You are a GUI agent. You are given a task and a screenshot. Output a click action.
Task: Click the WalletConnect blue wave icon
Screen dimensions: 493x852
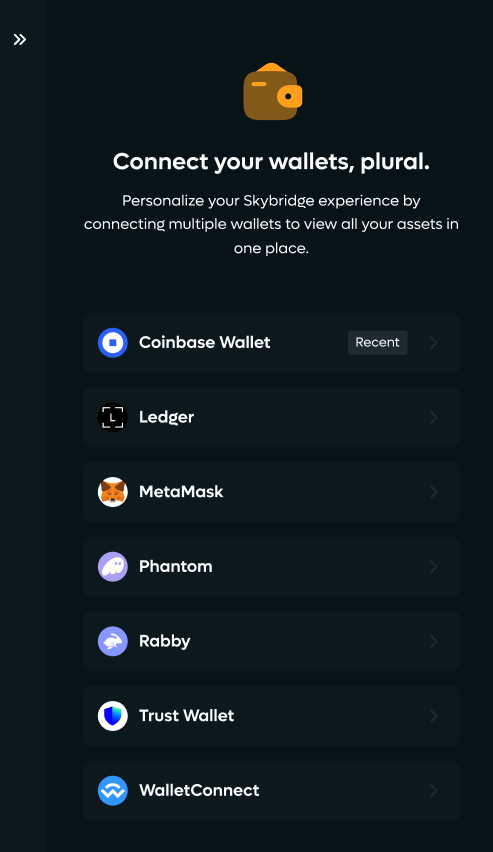pyautogui.click(x=113, y=791)
